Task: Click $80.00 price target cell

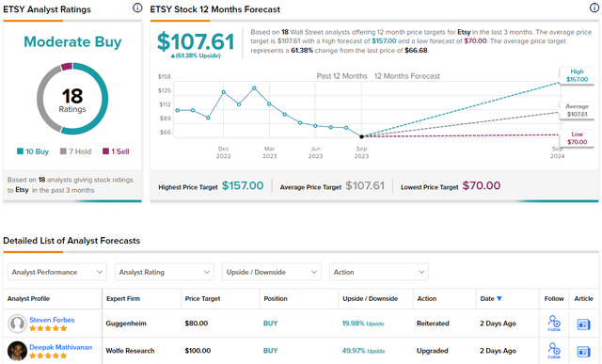Action: pyautogui.click(x=197, y=324)
